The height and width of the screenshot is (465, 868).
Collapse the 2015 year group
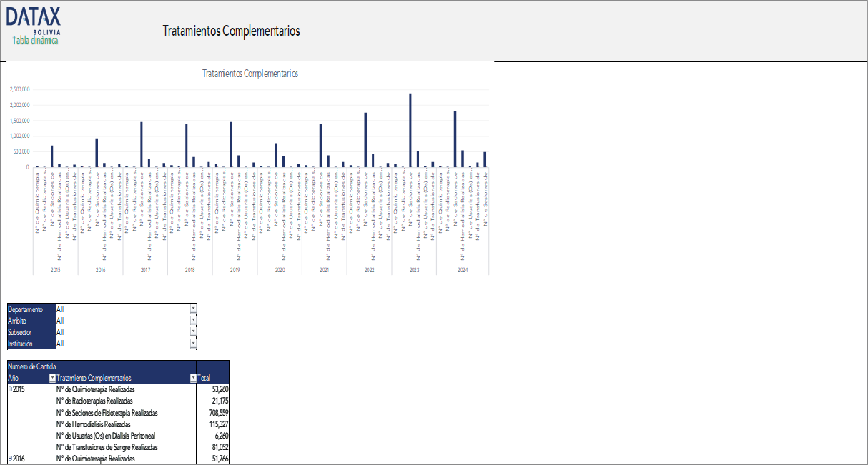click(10, 390)
